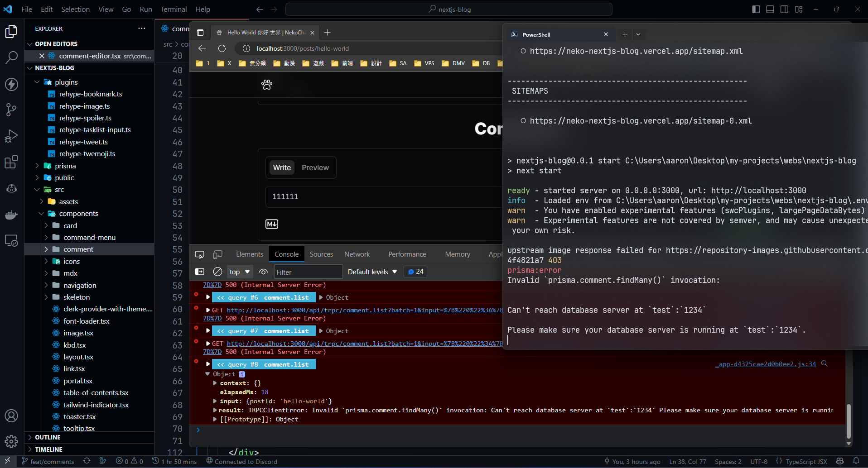
Task: Clear the console with the clear icon
Action: click(217, 272)
